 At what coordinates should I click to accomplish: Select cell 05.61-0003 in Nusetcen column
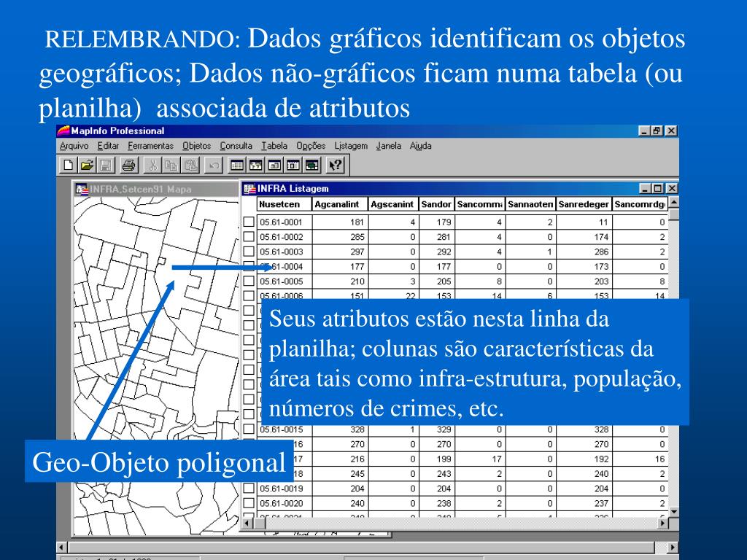285,252
